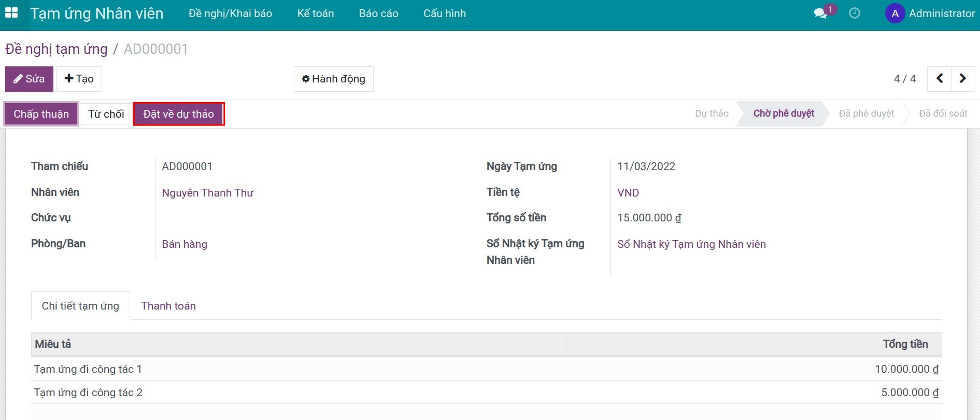Open the Kế toán menu

(315, 13)
